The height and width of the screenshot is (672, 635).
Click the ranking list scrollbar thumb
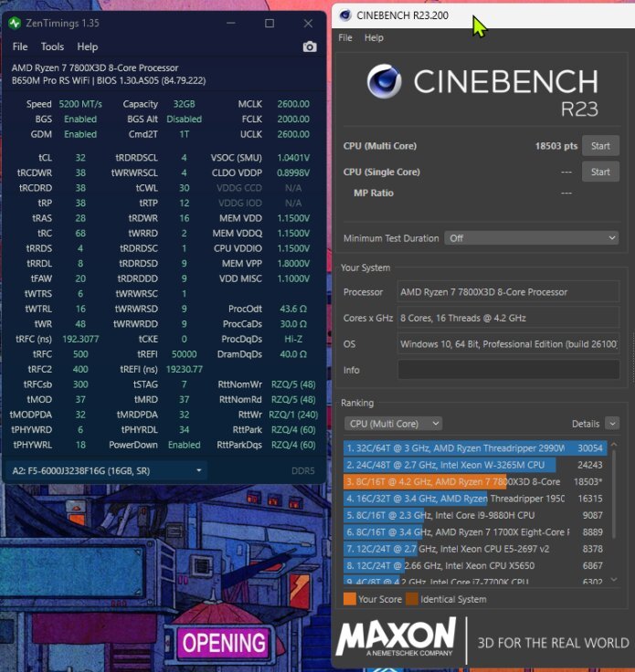pyautogui.click(x=614, y=494)
